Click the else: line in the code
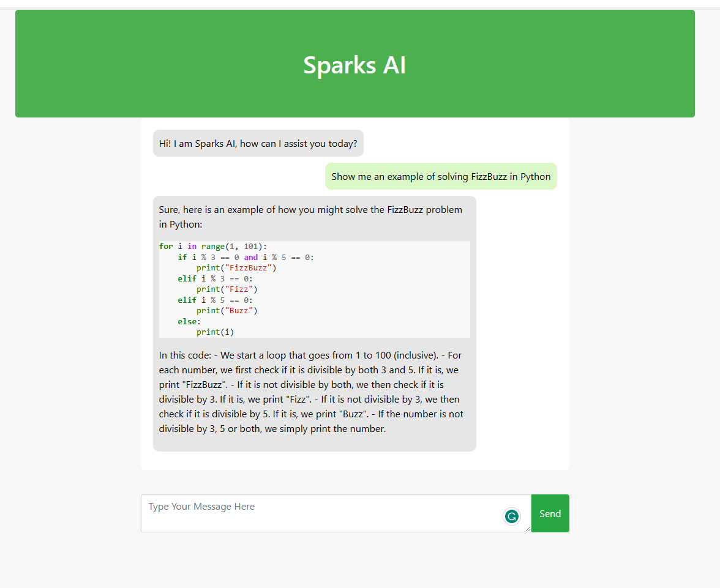720x588 pixels. 187,321
